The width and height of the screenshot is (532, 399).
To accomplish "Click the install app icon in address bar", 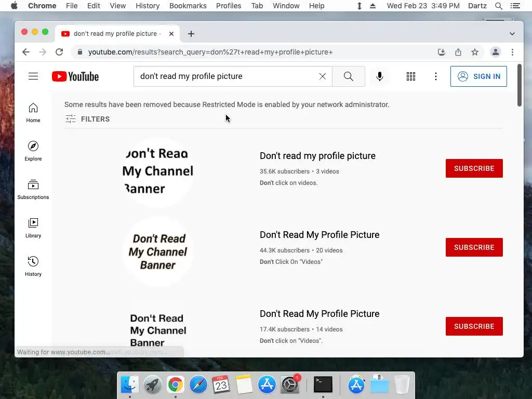I will [x=442, y=52].
